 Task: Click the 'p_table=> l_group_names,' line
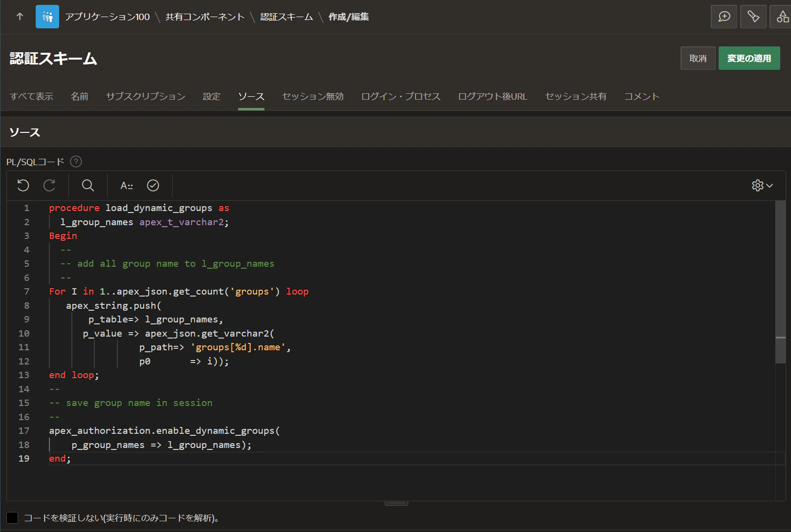click(155, 319)
